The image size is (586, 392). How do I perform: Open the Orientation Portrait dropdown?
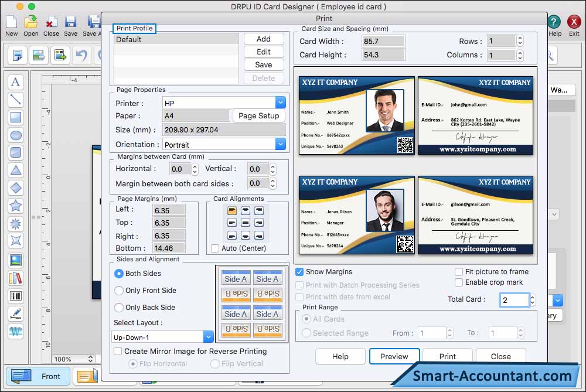280,144
